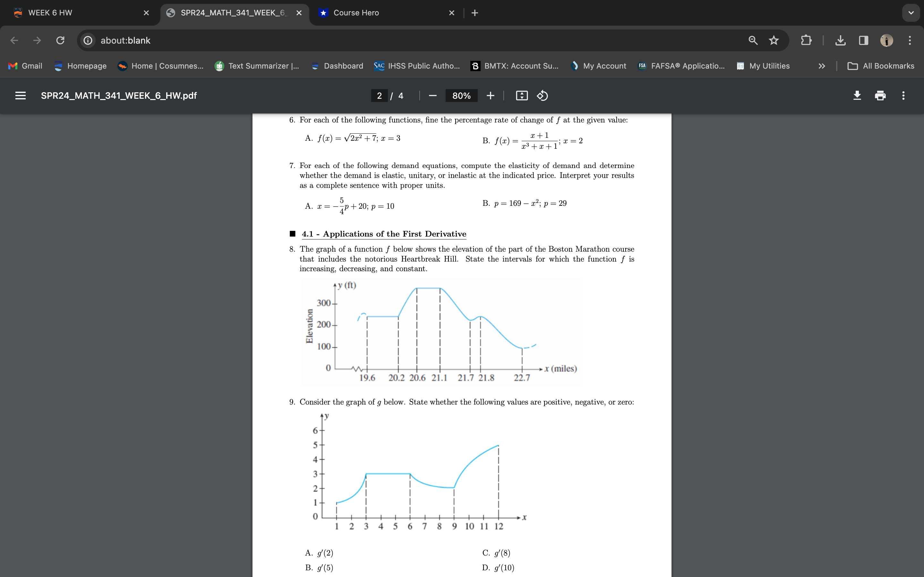This screenshot has height=577, width=924.
Task: Open the PDF viewer hamburger menu
Action: 20,96
